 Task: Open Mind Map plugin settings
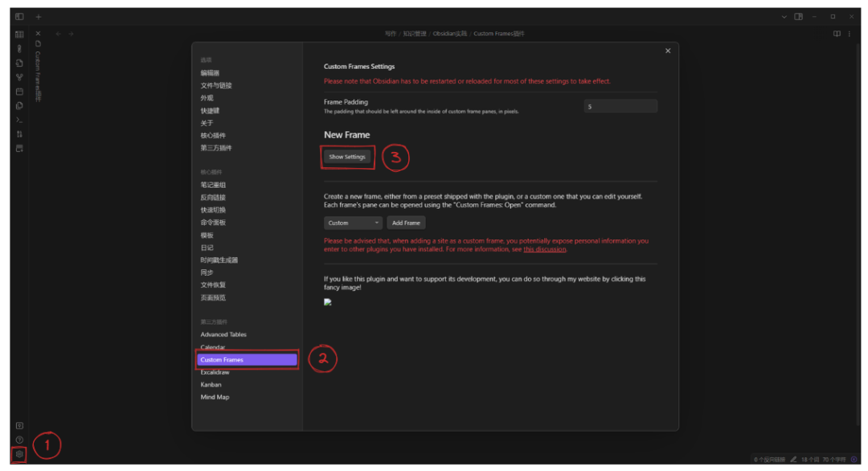tap(215, 397)
